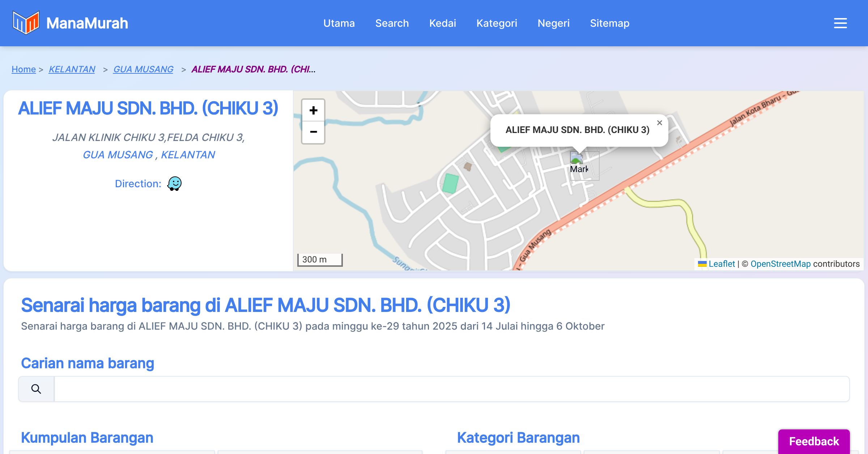Zoom out on the map
Image resolution: width=868 pixels, height=454 pixels.
pos(313,132)
